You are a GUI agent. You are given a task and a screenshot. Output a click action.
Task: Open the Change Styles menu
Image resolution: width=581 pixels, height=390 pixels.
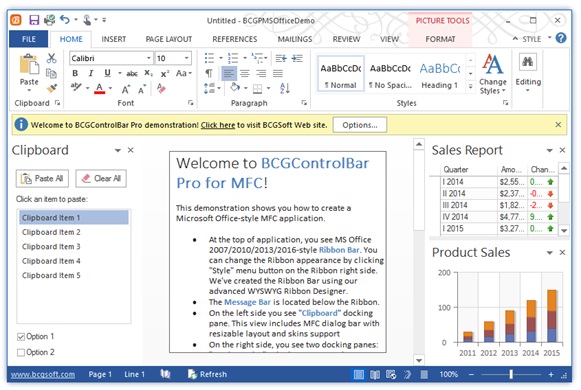click(492, 74)
